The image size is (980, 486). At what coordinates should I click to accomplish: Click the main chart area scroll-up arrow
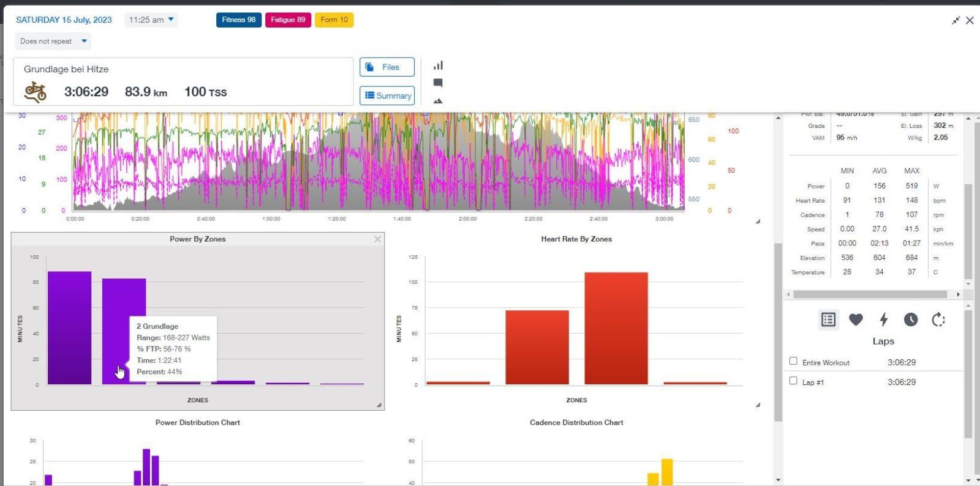click(778, 118)
